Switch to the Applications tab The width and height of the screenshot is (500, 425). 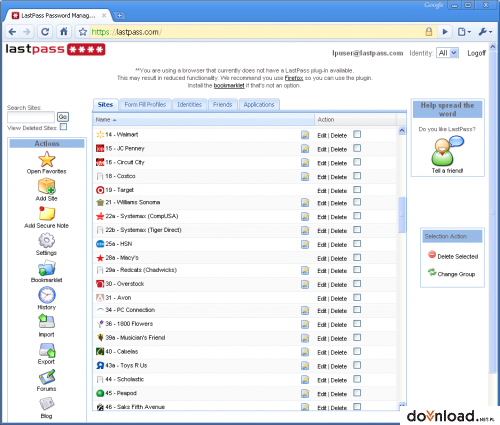(x=259, y=105)
